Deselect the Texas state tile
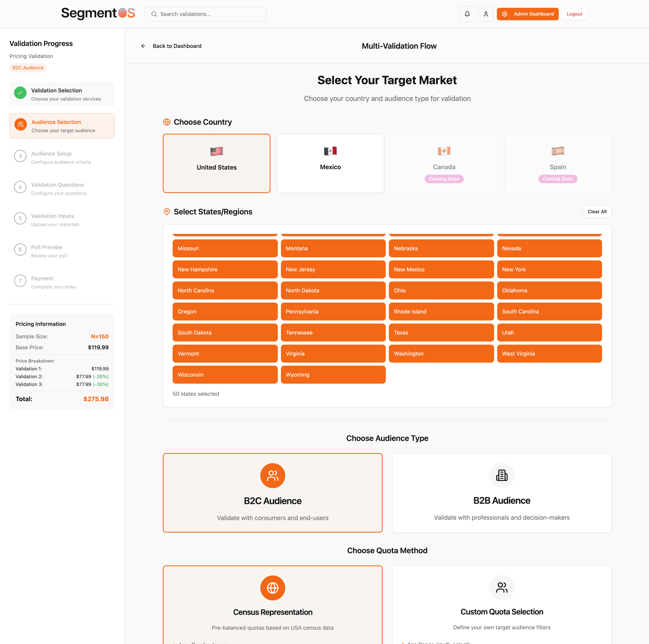Viewport: 649px width, 644px height. pos(441,333)
